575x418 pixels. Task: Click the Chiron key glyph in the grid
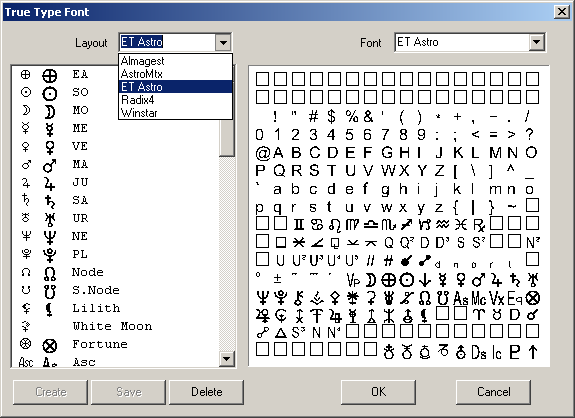[x=299, y=298]
